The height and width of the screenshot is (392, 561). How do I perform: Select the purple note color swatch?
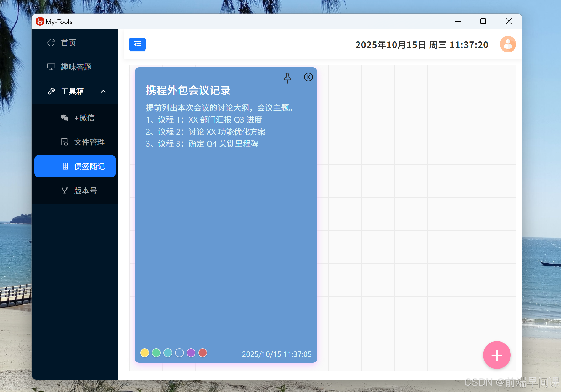pos(191,353)
